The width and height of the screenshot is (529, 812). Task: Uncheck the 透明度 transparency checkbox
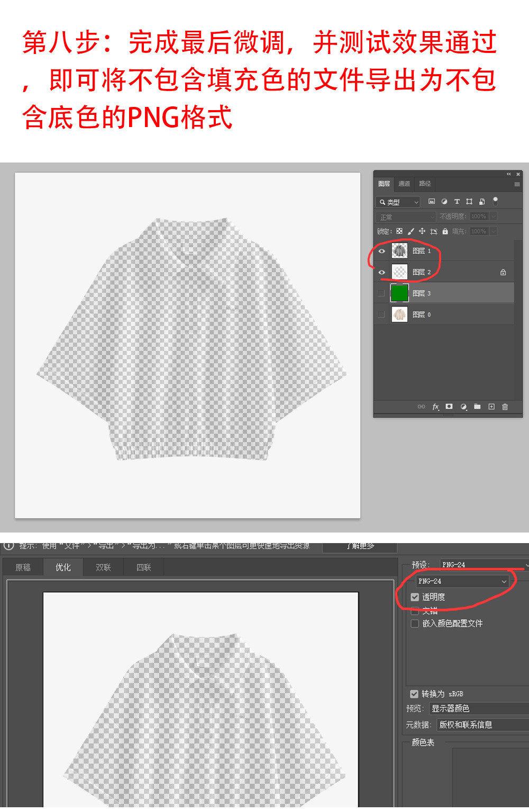pyautogui.click(x=415, y=597)
